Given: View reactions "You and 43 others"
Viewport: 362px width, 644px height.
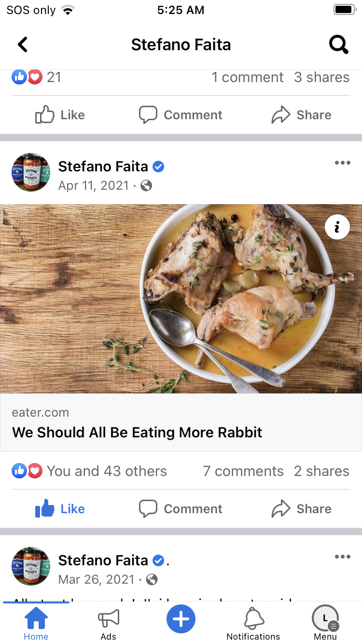Looking at the screenshot, I should coord(106,471).
